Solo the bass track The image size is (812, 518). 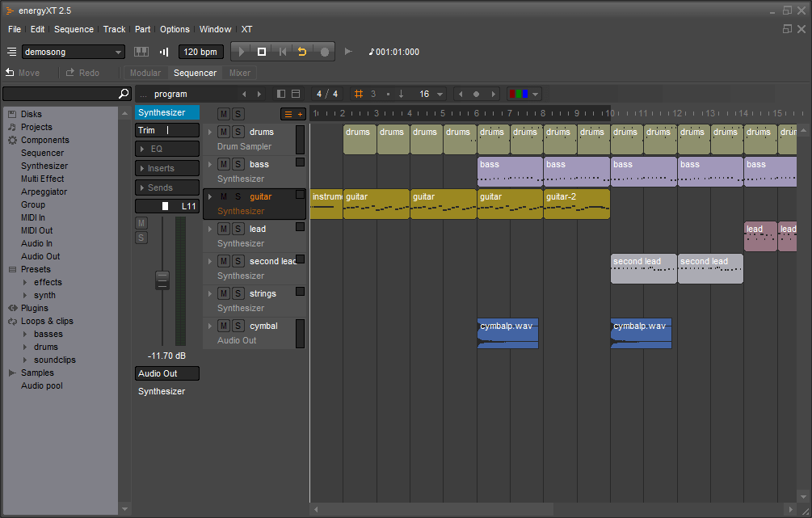coord(238,164)
